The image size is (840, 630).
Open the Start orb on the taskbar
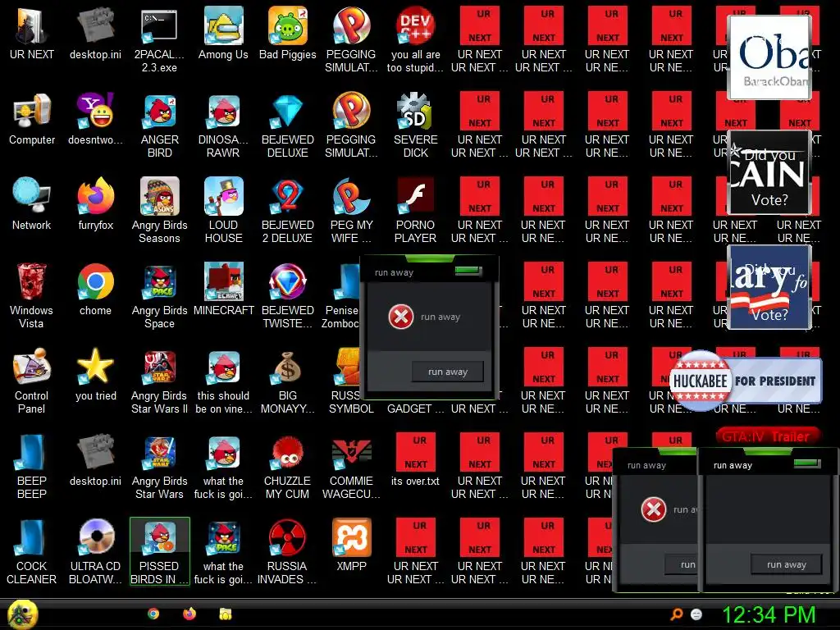pos(22,614)
